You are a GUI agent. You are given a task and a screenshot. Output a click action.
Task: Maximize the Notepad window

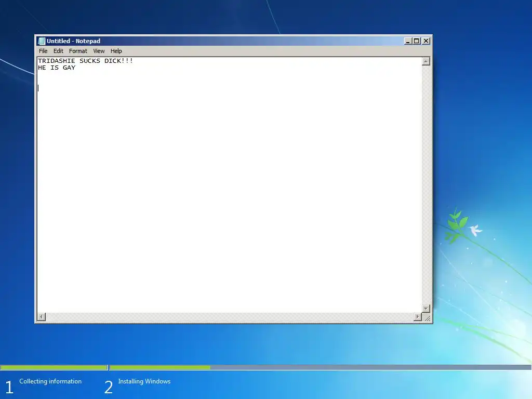(417, 41)
